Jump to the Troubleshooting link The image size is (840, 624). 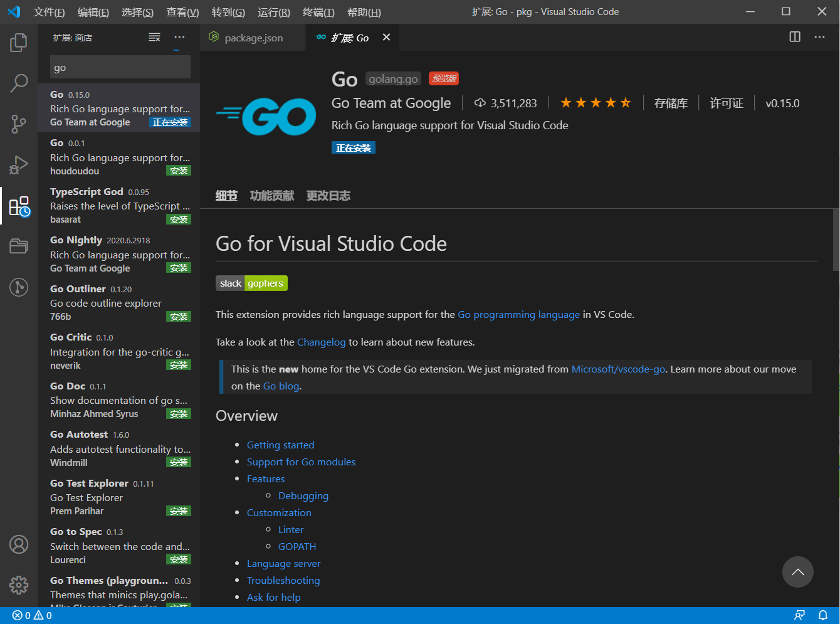pos(283,580)
